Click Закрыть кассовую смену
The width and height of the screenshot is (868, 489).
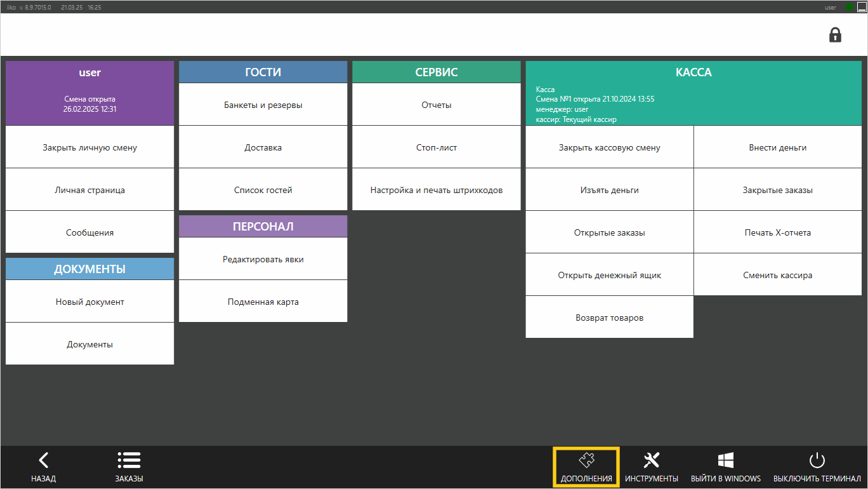coord(609,147)
